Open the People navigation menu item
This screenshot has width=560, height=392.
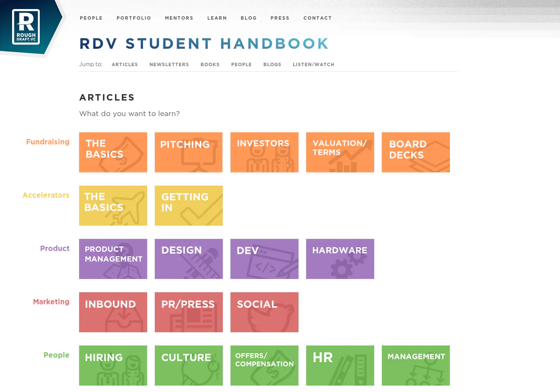pos(91,18)
